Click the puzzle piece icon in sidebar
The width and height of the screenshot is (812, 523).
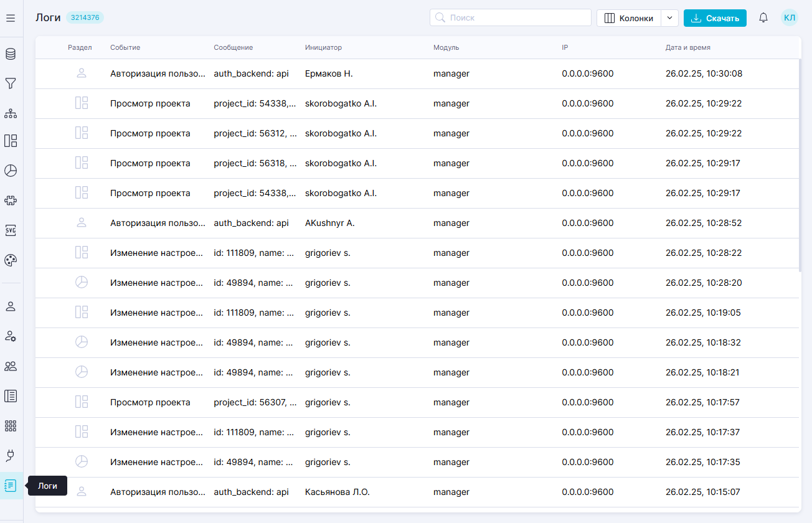pos(11,200)
